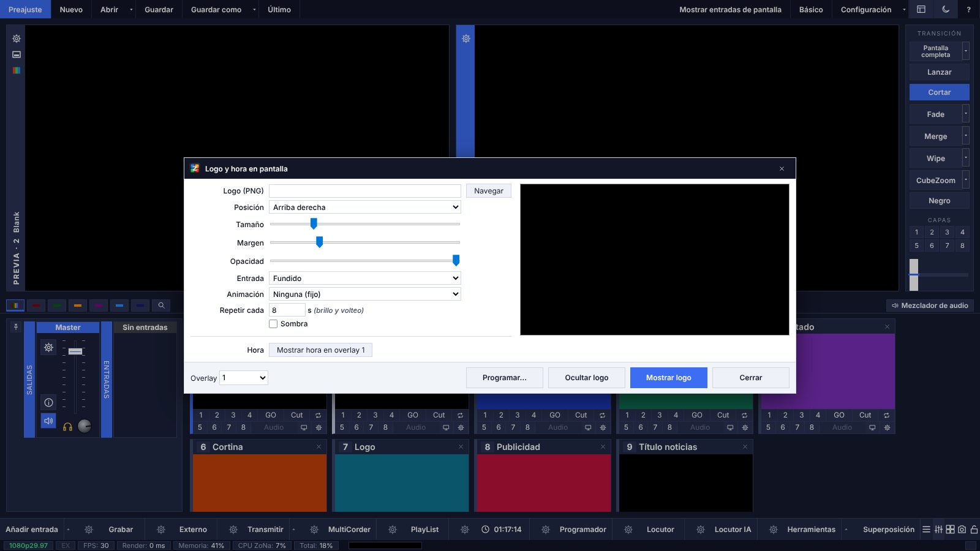Toggle audio mixer sliders icon in bottom bar
980x551 pixels.
pos(938,530)
